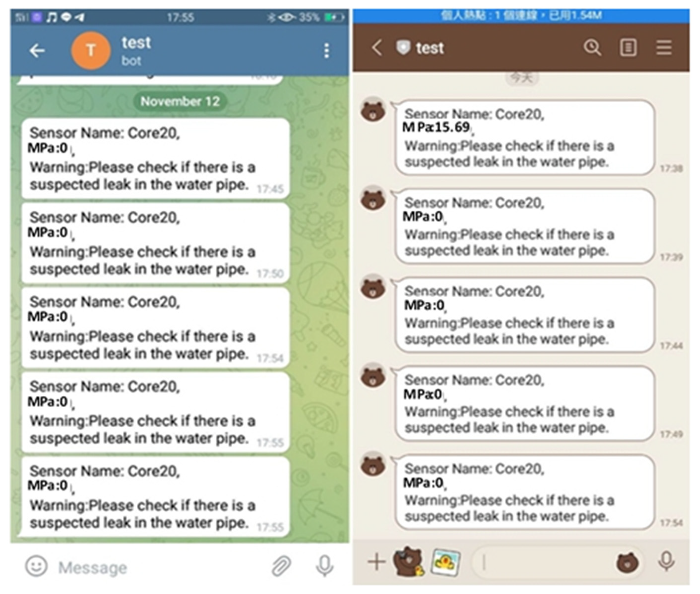This screenshot has height=594, width=700.
Task: Tap the Telegram back arrow
Action: [37, 51]
